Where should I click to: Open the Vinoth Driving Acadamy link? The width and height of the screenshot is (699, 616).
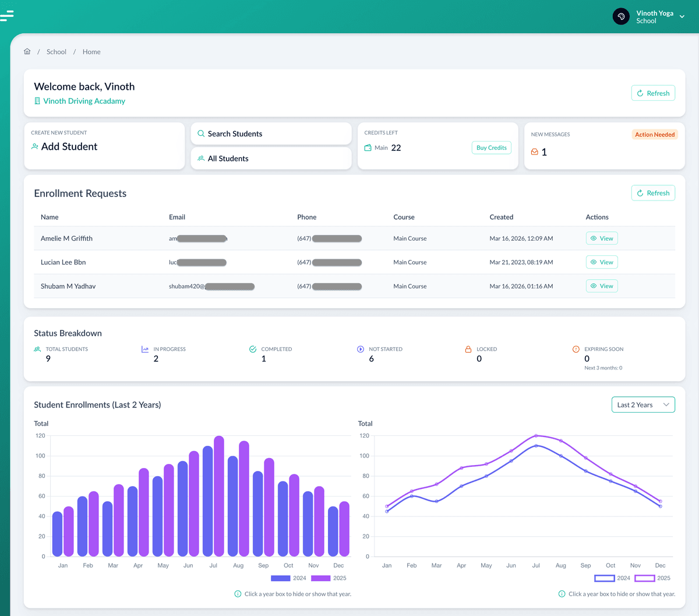tap(83, 100)
